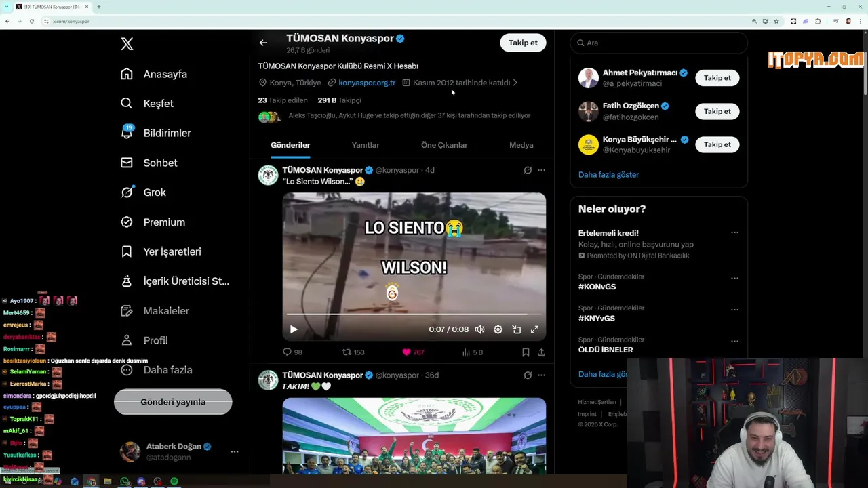Bookmark page with star icon
The height and width of the screenshot is (488, 868).
(776, 21)
